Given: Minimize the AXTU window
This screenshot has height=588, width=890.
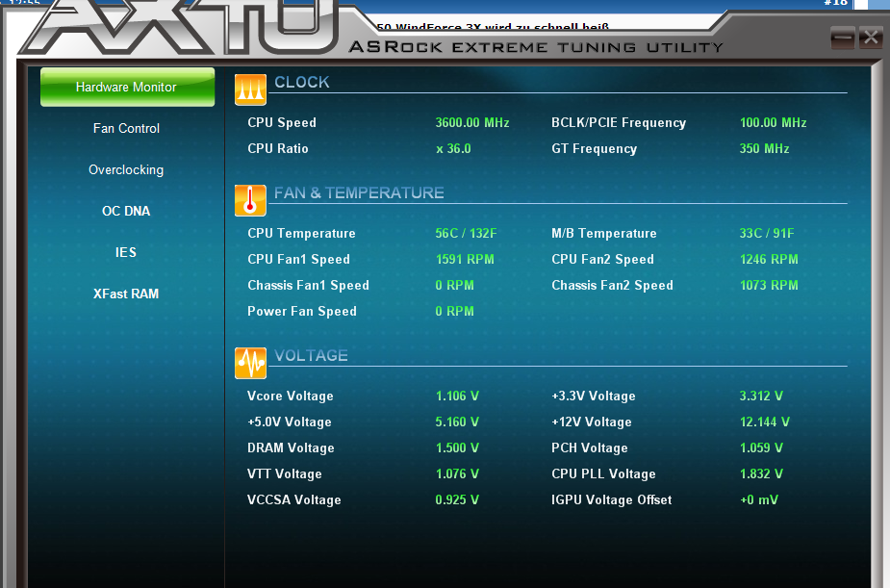Looking at the screenshot, I should pyautogui.click(x=842, y=38).
